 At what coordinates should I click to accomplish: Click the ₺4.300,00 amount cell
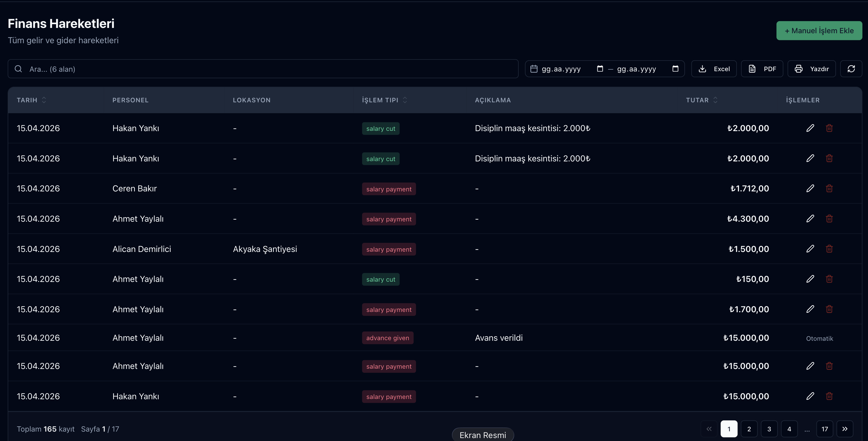(748, 218)
